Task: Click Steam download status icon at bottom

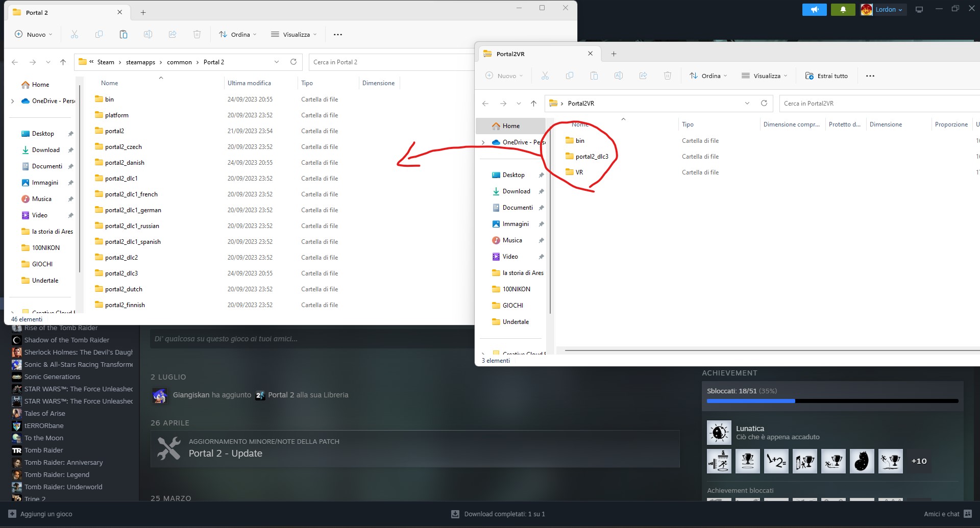Action: tap(455, 514)
